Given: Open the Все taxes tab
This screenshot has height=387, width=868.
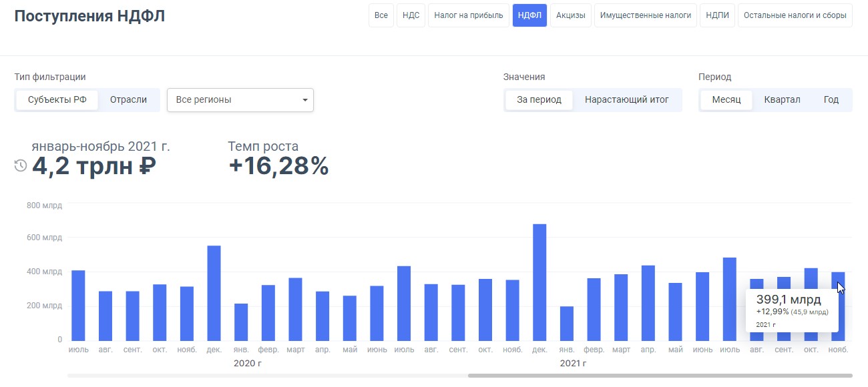Looking at the screenshot, I should point(381,15).
